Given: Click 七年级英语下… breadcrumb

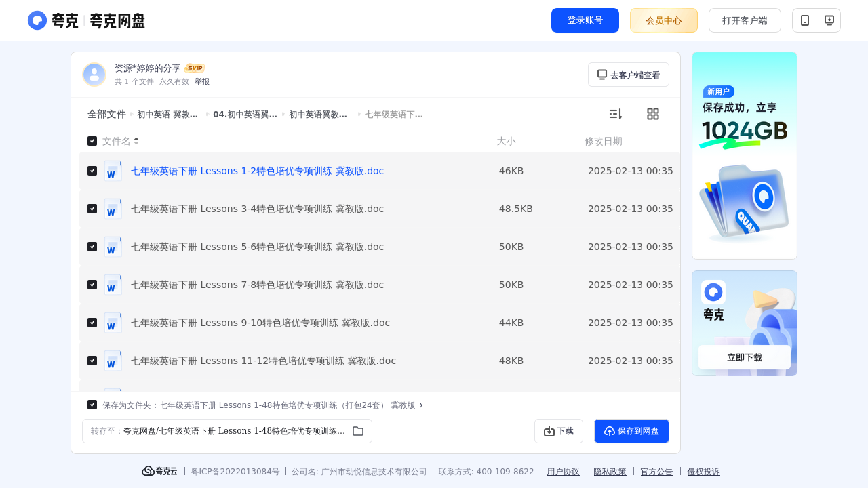Looking at the screenshot, I should point(394,115).
